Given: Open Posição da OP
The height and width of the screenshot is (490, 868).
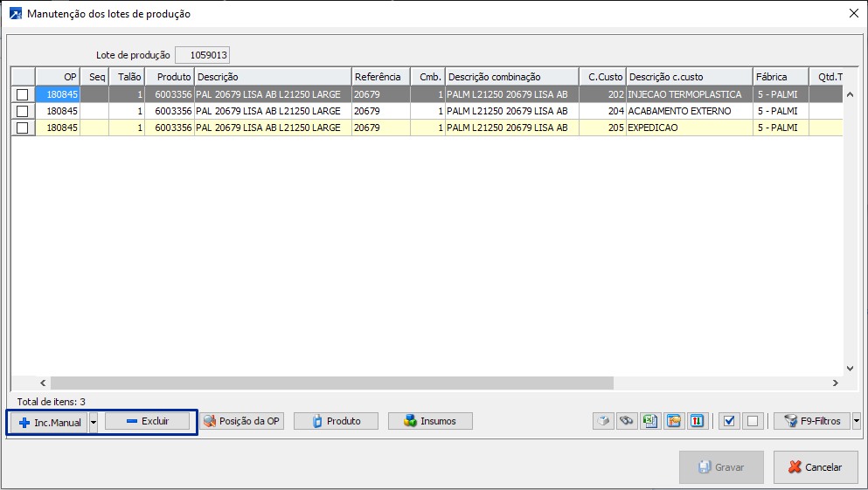Looking at the screenshot, I should (241, 421).
